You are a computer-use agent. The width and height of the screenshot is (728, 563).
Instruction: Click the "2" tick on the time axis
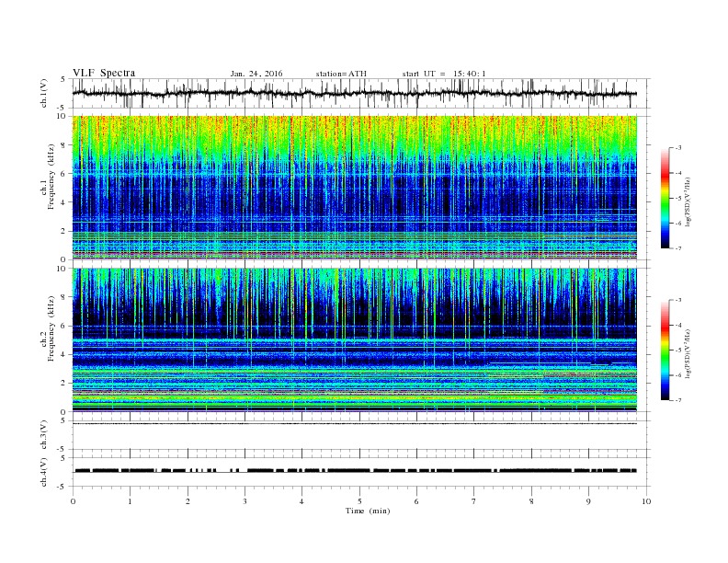[188, 501]
